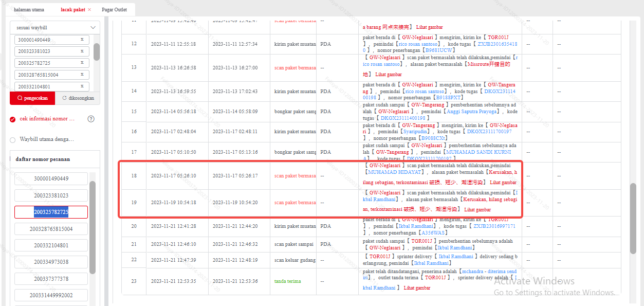The height and width of the screenshot is (306, 644).
Task: Remove waybill 200325782725 from input list
Action: click(82, 63)
